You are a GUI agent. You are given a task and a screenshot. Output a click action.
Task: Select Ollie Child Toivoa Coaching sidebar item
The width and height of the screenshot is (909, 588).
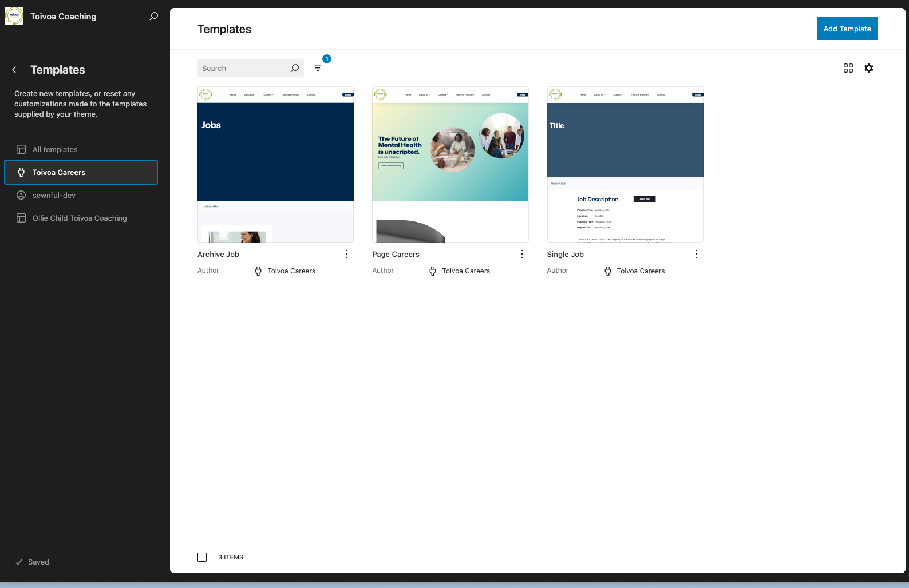(x=81, y=218)
